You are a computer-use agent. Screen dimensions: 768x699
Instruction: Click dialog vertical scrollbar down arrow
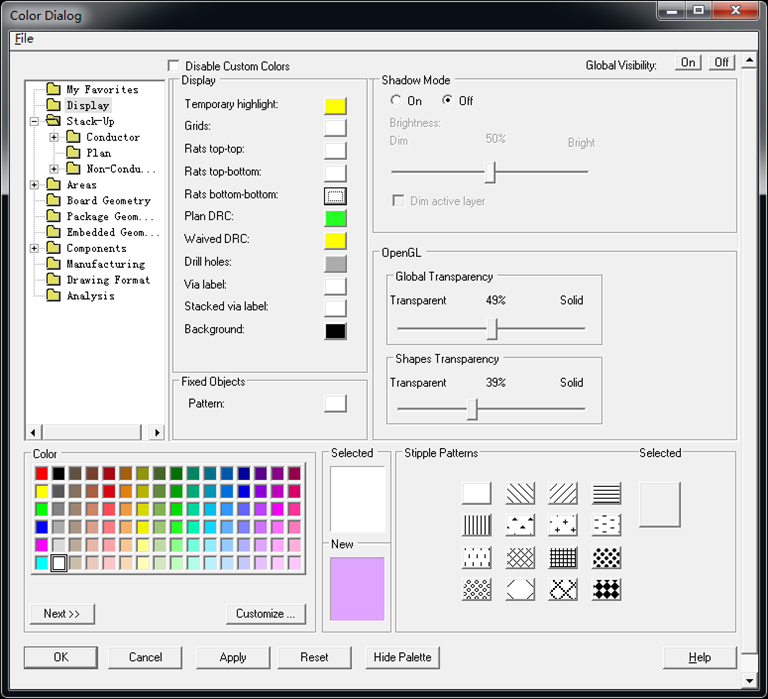749,680
